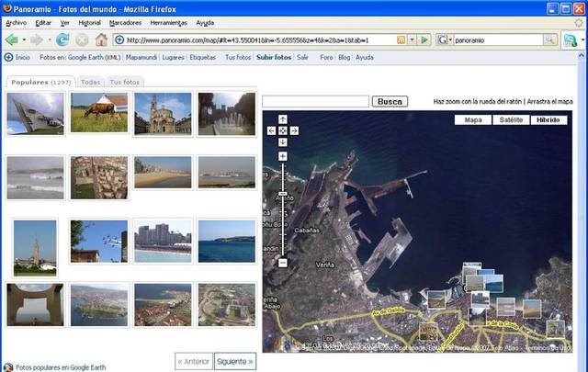
Task: Go to the home page icon
Action: [101, 39]
